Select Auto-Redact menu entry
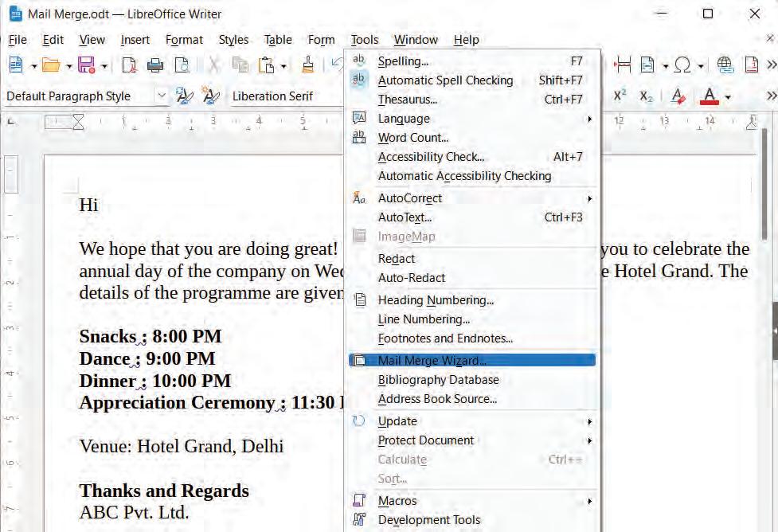Screen dimensions: 778x532 tap(472, 278)
